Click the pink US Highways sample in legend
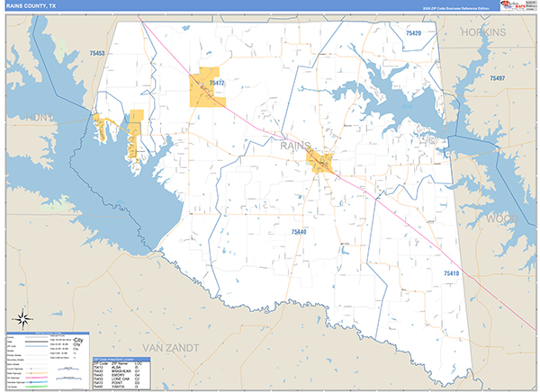 click(37, 378)
